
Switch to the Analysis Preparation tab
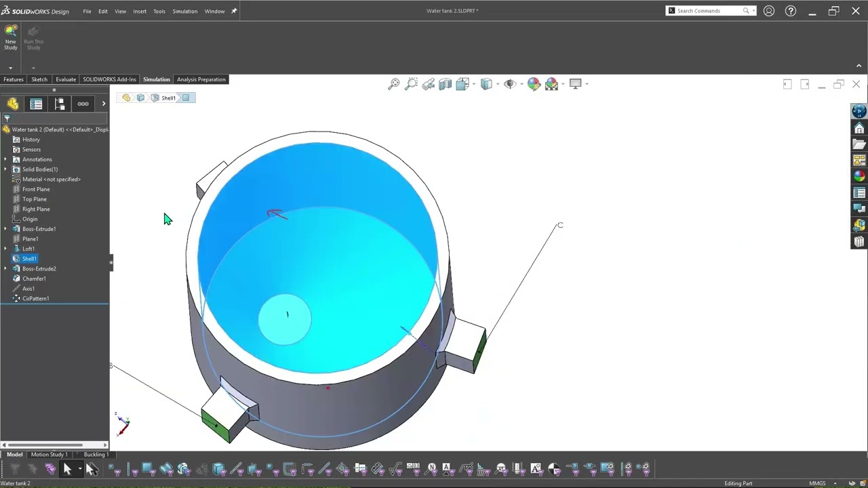pyautogui.click(x=201, y=79)
